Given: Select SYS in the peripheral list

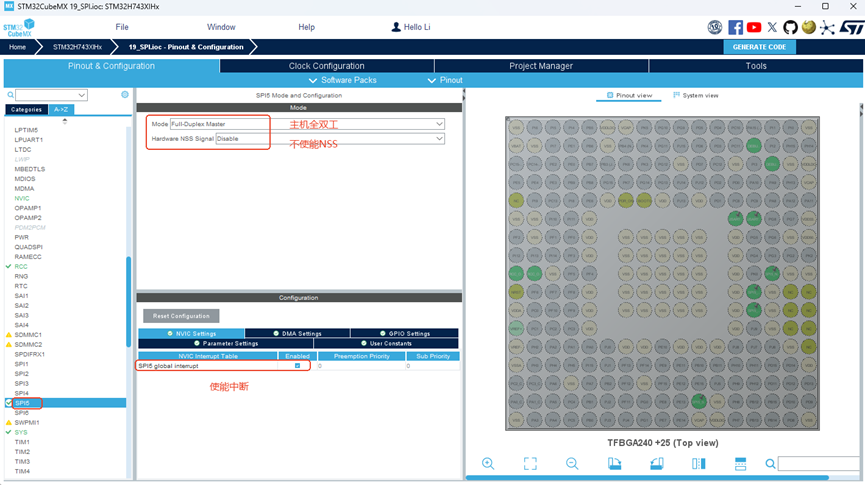Looking at the screenshot, I should [x=21, y=432].
